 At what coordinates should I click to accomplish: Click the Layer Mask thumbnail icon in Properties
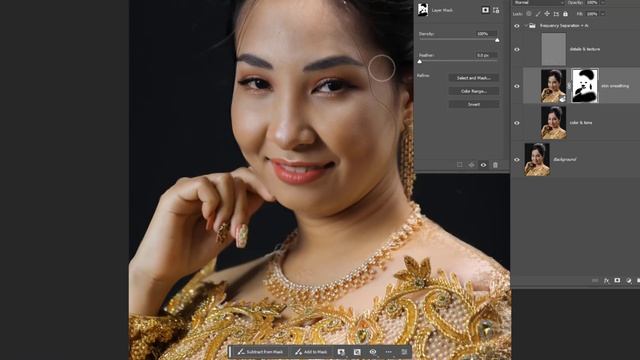(423, 10)
